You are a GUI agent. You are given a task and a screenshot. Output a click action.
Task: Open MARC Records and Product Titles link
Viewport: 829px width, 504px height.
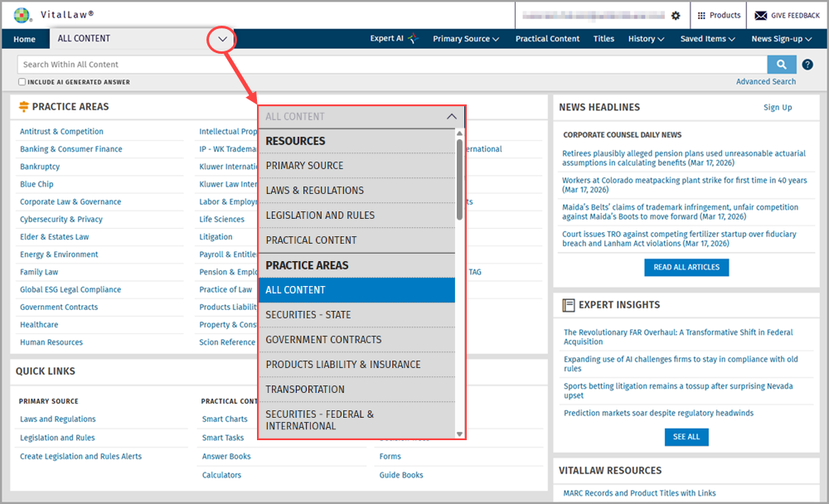[x=639, y=493]
